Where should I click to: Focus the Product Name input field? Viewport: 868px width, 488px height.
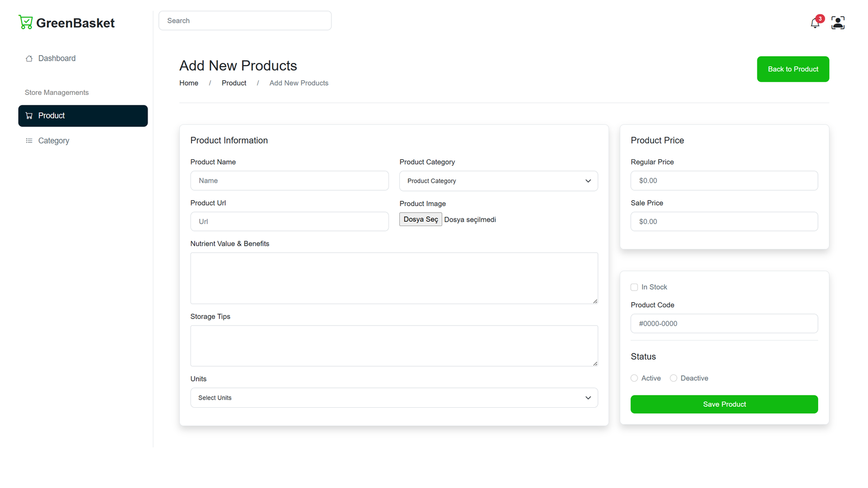tap(289, 181)
